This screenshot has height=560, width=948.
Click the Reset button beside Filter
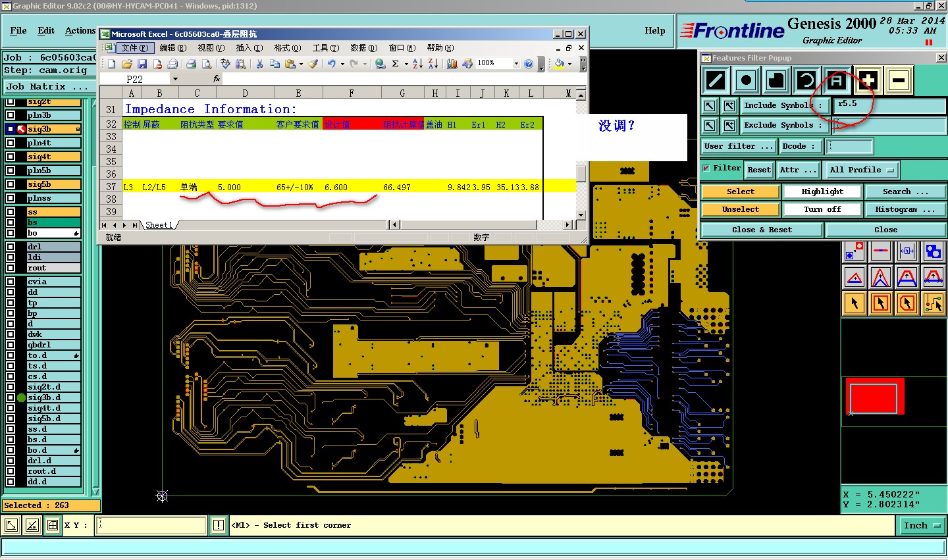[759, 170]
